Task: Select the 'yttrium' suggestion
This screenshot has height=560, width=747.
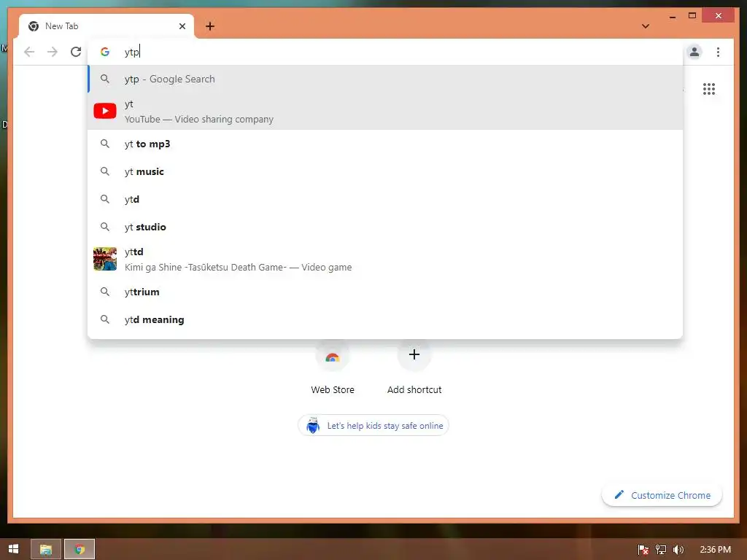Action: 385,292
